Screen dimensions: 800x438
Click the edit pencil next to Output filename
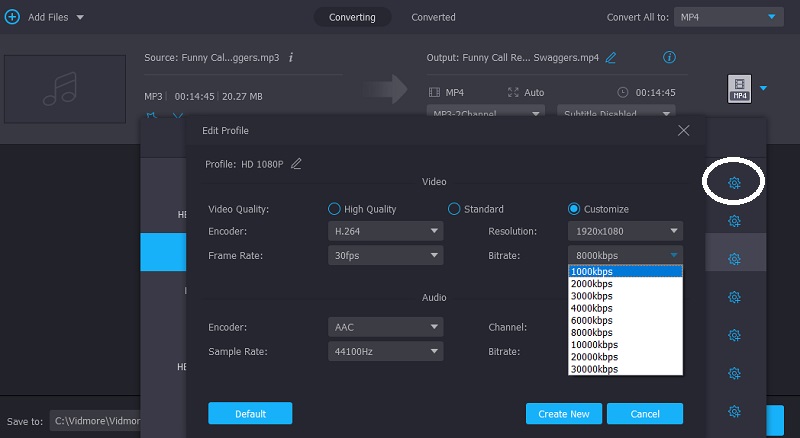(x=611, y=58)
